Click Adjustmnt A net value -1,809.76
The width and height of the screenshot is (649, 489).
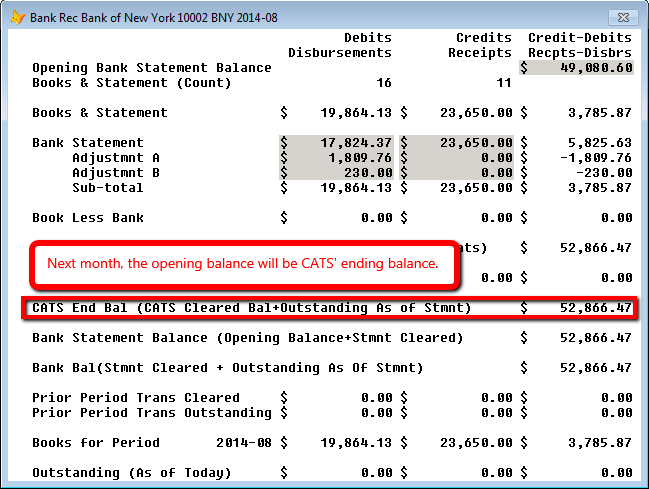coord(596,157)
